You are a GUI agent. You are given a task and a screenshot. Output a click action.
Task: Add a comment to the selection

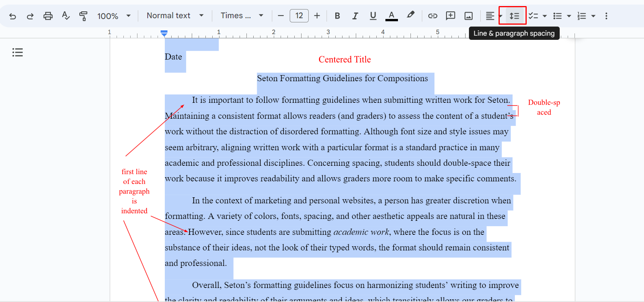click(x=451, y=16)
